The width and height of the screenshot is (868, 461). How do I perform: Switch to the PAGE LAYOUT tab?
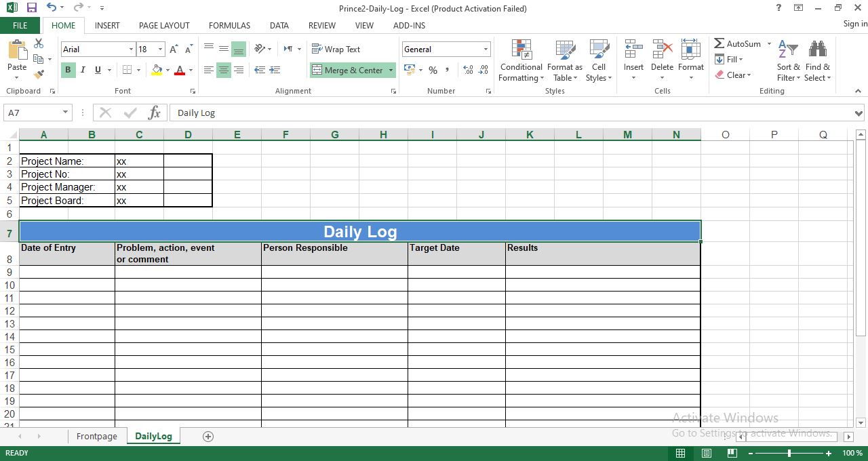tap(164, 25)
